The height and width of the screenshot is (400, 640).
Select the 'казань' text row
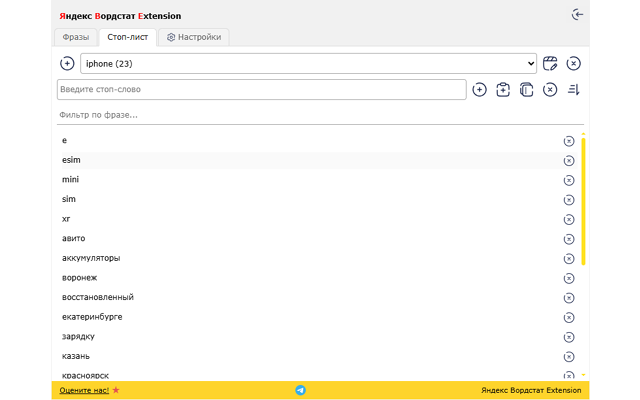pos(319,356)
